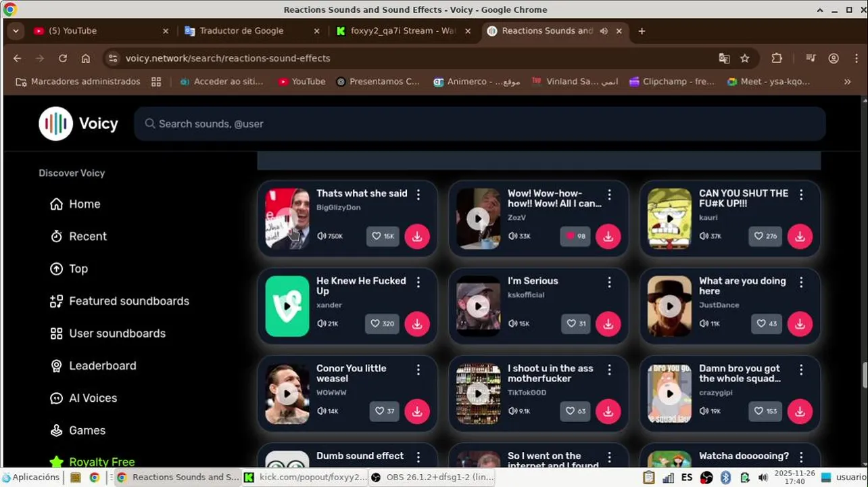Switch to the (5) YouTube tab

tap(100, 30)
